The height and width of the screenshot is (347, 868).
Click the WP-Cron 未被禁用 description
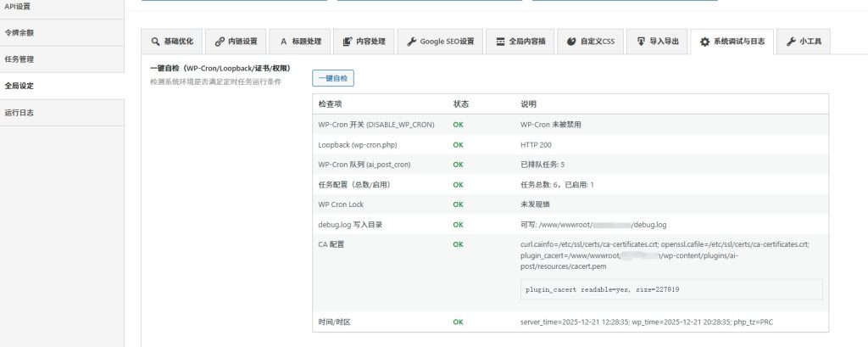click(x=550, y=125)
